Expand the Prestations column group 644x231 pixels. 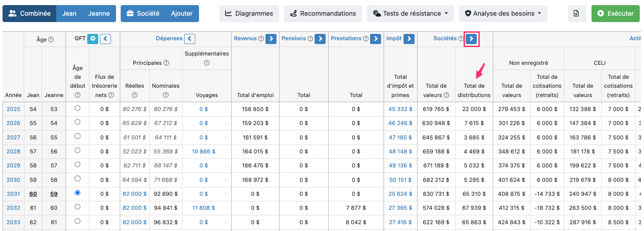376,39
